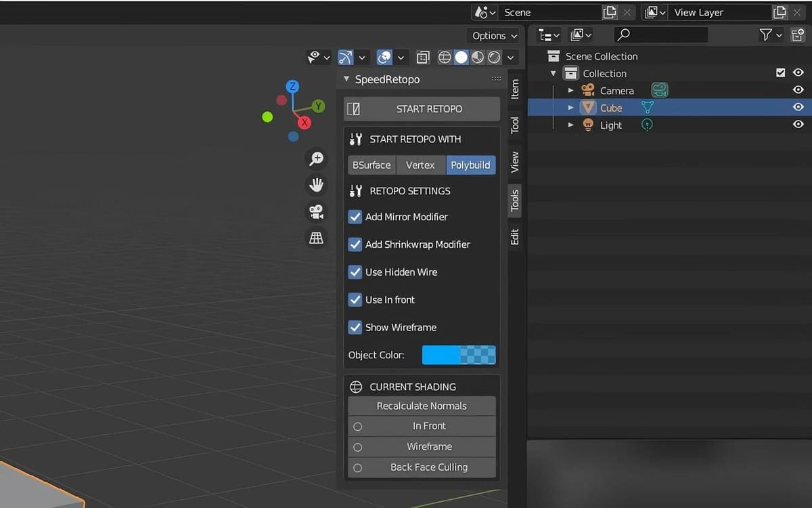Switch to material preview shading
This screenshot has height=508, width=812.
pyautogui.click(x=478, y=58)
